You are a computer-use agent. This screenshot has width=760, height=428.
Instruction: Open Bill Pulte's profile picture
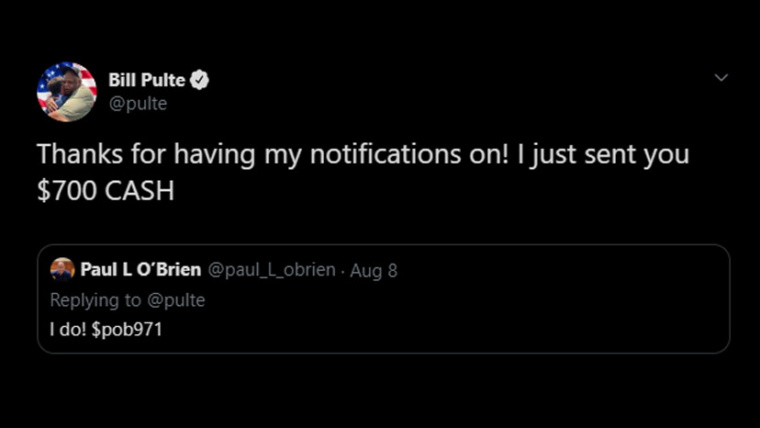pos(66,92)
